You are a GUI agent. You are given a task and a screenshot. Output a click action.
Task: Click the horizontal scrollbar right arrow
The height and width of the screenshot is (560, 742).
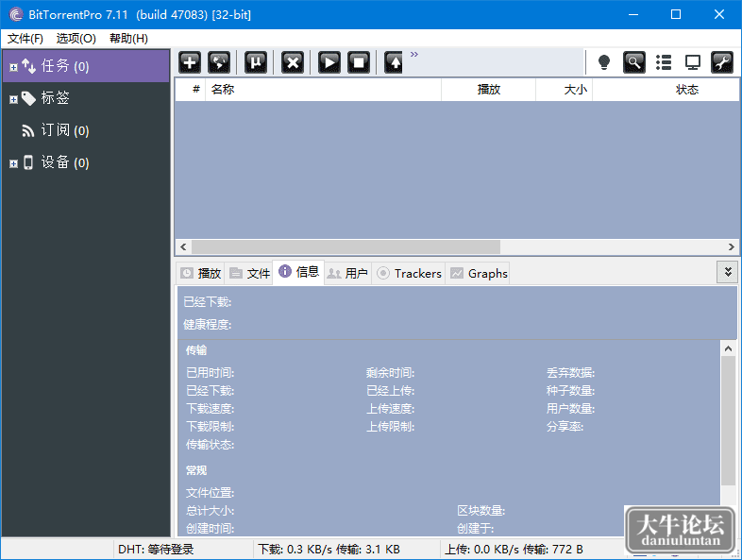point(731,246)
